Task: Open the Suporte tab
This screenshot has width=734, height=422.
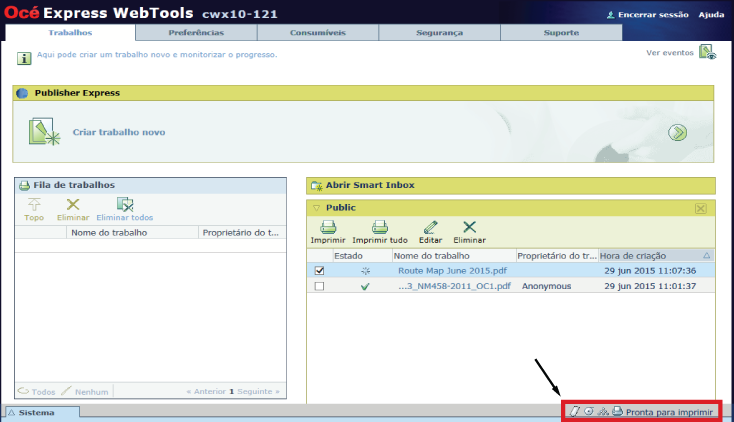Action: click(561, 32)
